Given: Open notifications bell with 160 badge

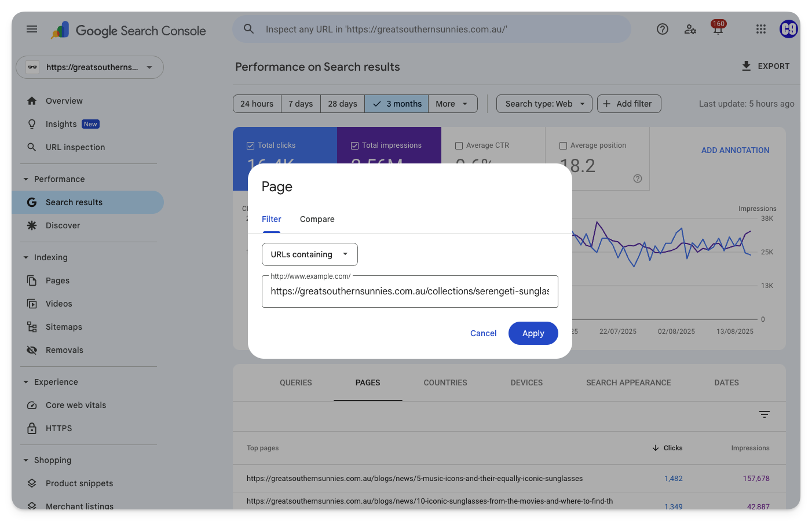Looking at the screenshot, I should click(718, 29).
